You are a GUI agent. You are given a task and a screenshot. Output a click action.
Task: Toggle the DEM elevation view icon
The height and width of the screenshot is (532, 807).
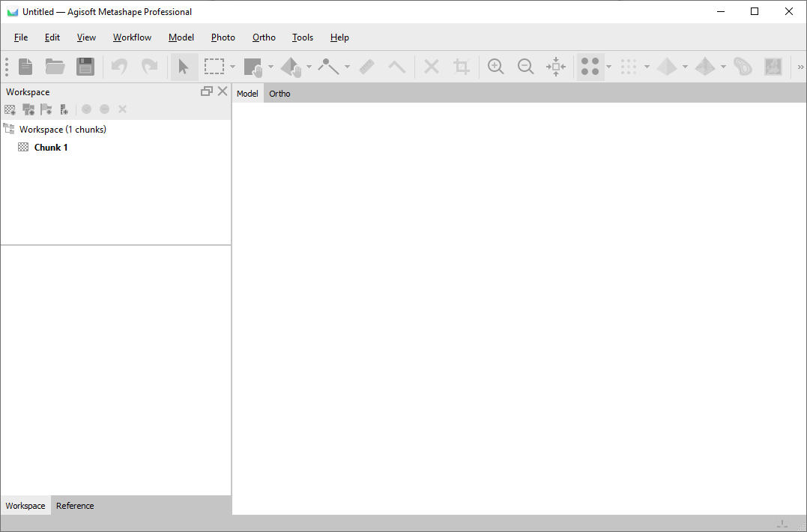point(743,67)
